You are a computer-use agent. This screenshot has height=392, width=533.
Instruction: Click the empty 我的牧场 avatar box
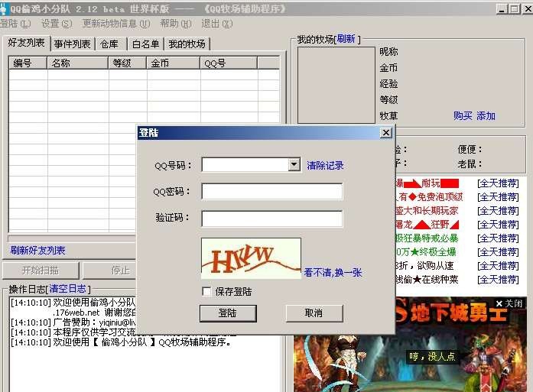point(336,85)
